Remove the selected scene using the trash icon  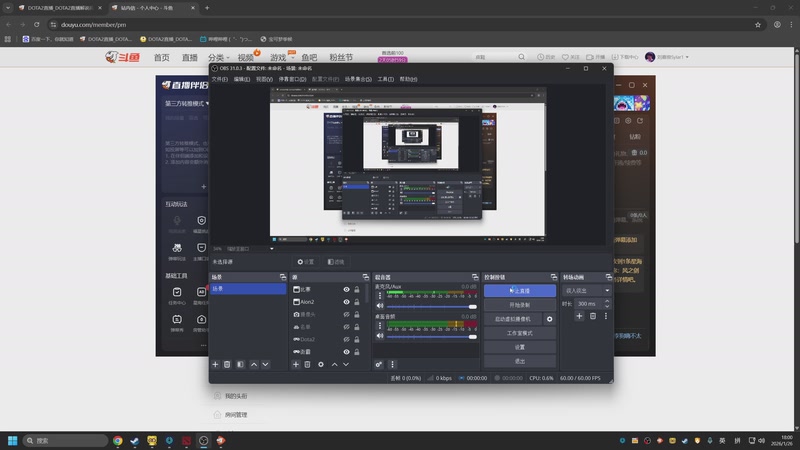(x=227, y=364)
